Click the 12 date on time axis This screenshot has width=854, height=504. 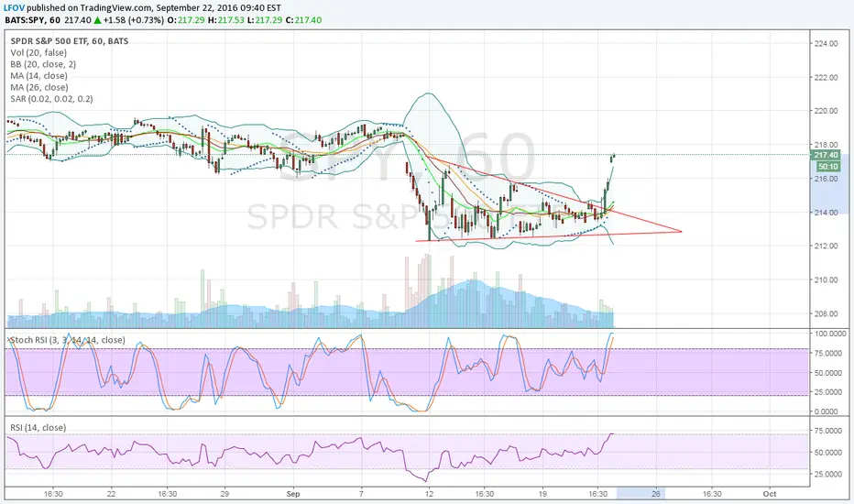[429, 494]
